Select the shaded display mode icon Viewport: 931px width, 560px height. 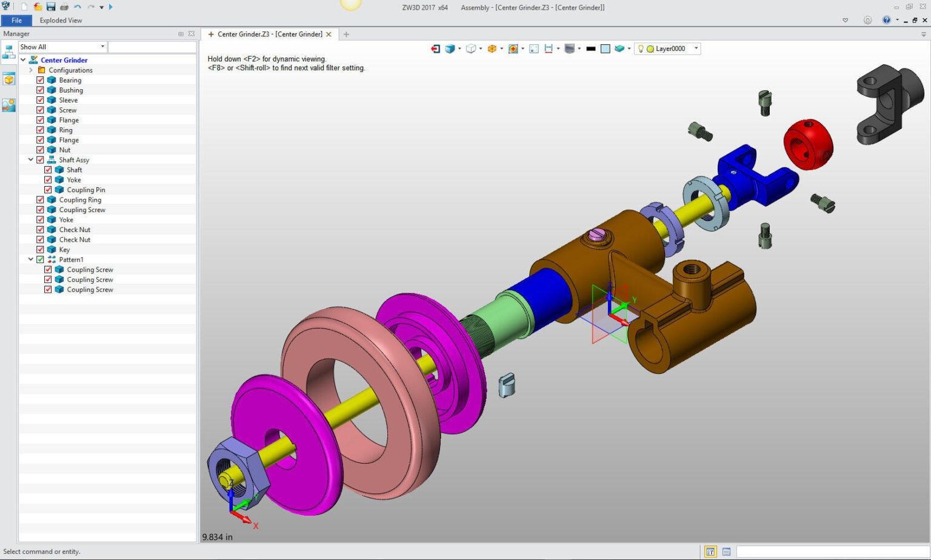(x=450, y=48)
